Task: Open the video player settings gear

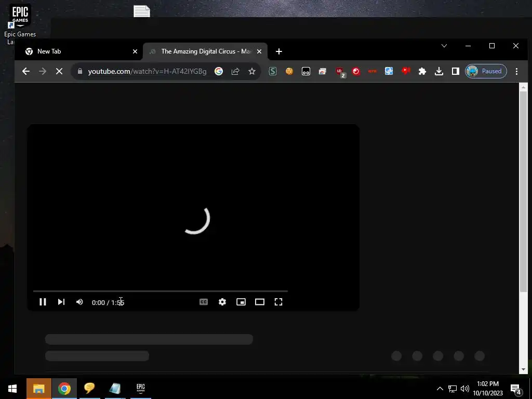Action: pyautogui.click(x=222, y=302)
